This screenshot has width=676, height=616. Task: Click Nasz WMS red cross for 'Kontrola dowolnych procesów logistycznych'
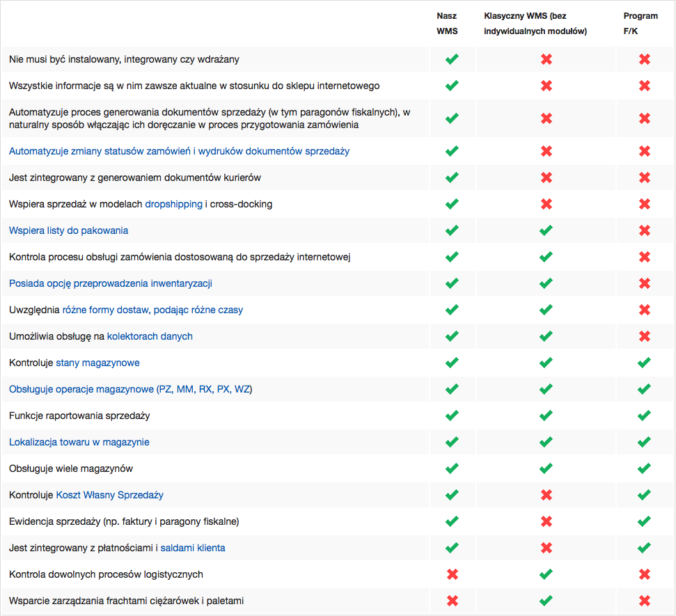[x=452, y=574]
